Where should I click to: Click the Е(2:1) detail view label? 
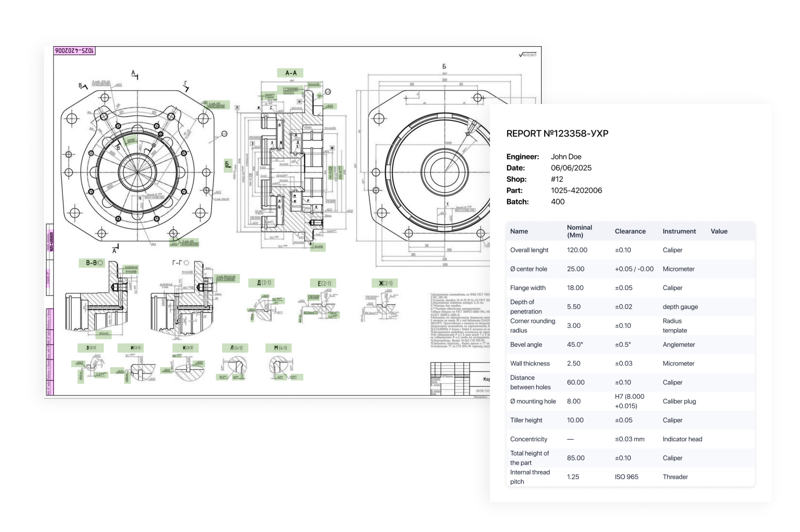pos(323,283)
